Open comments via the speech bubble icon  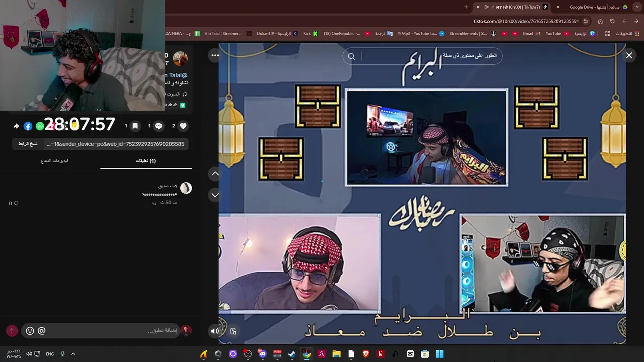[x=158, y=126]
